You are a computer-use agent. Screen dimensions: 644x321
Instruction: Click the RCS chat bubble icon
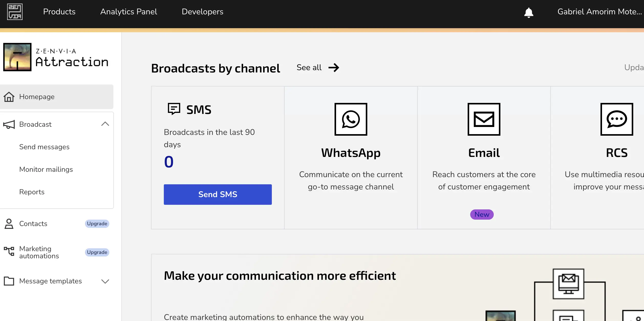tap(617, 119)
